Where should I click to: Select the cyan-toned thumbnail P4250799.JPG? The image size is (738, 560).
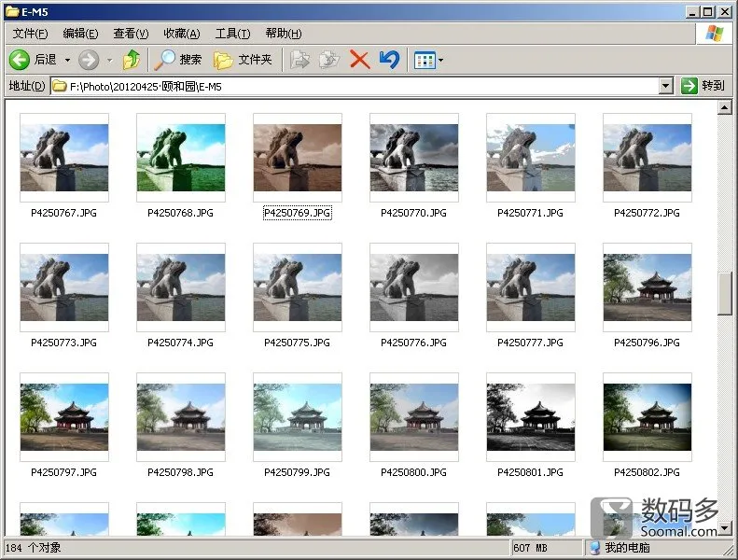(298, 417)
